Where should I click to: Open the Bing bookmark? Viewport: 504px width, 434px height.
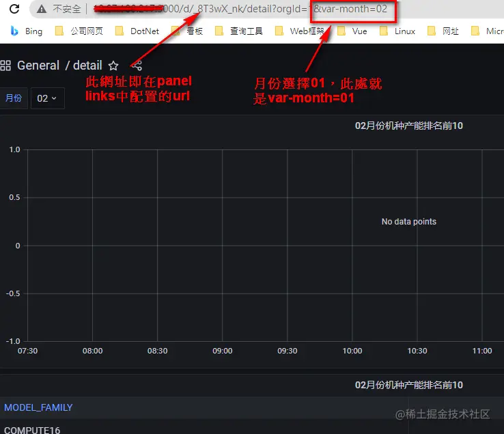[27, 31]
